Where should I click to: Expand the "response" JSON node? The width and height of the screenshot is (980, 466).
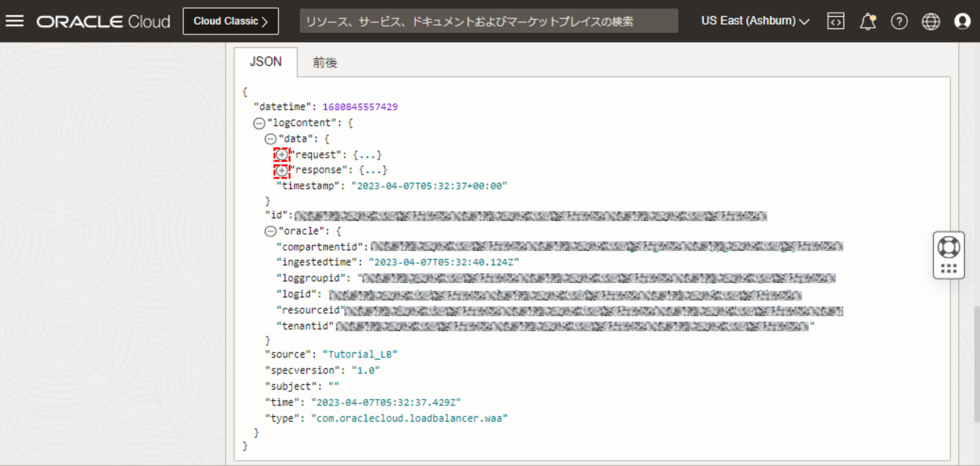point(281,171)
